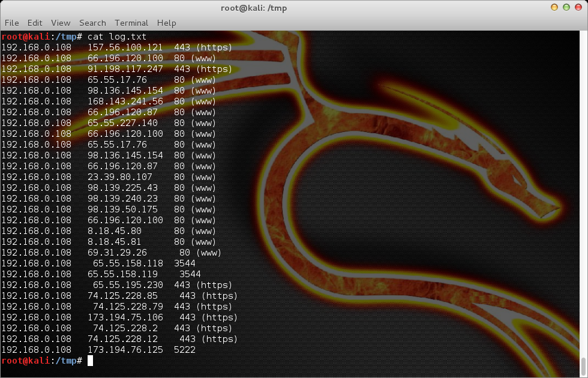Open the Terminal menu
Viewport: 588px width, 378px height.
(x=131, y=23)
